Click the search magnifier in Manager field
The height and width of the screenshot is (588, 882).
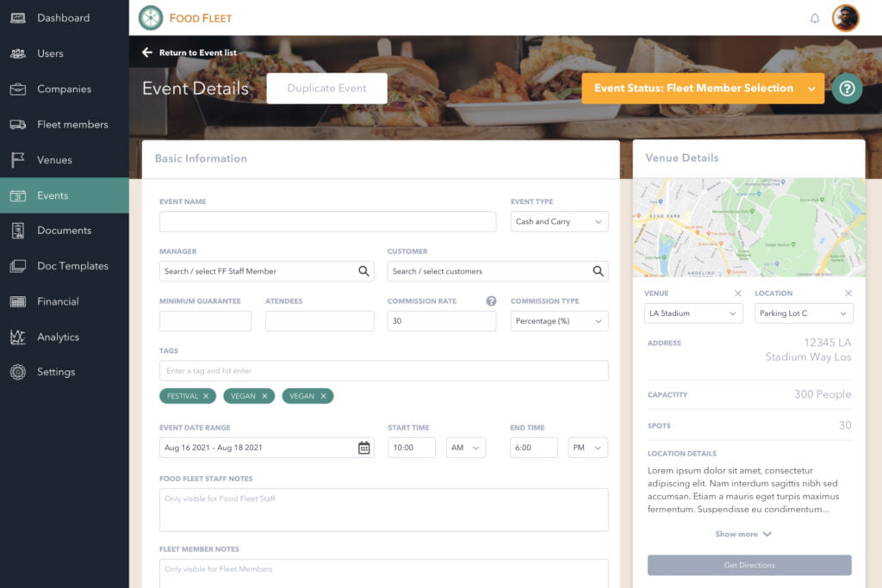[x=363, y=270]
